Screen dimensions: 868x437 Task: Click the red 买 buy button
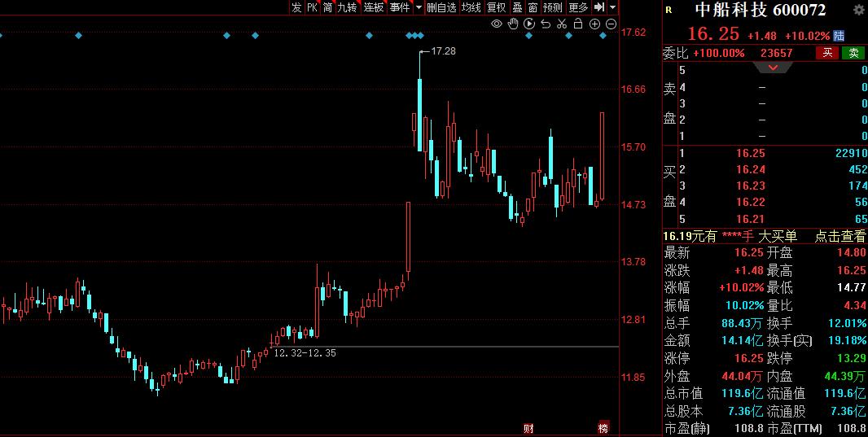826,53
